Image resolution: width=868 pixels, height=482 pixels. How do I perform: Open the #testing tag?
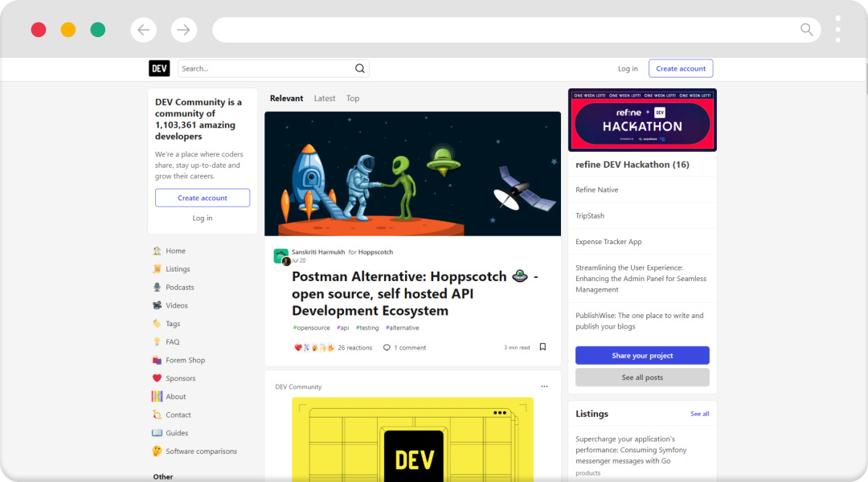pos(367,328)
